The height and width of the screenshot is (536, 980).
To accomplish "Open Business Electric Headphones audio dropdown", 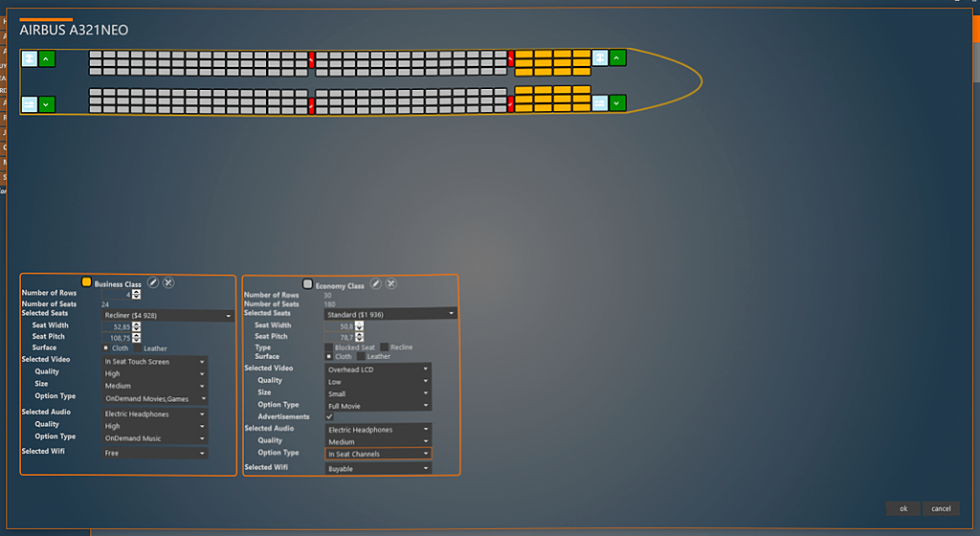I will [154, 414].
